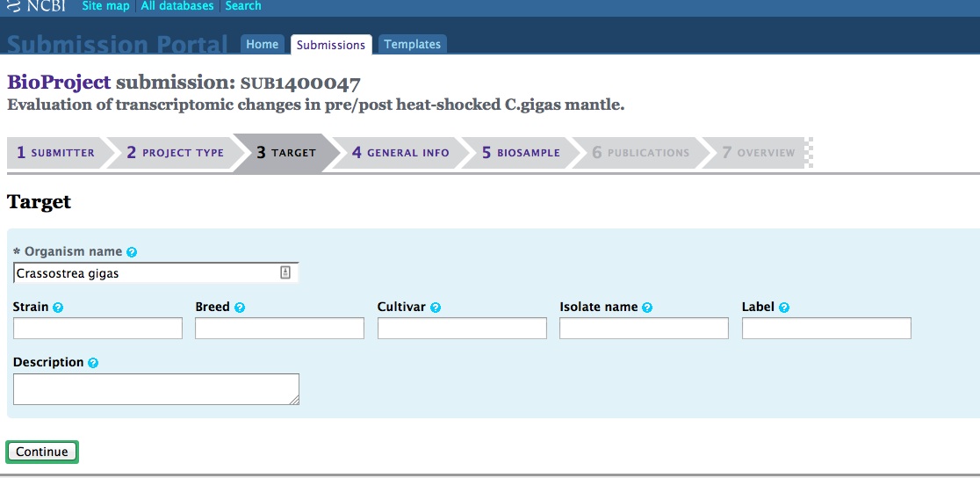This screenshot has width=980, height=478.
Task: Click help icon next to Organism name
Action: point(132,252)
